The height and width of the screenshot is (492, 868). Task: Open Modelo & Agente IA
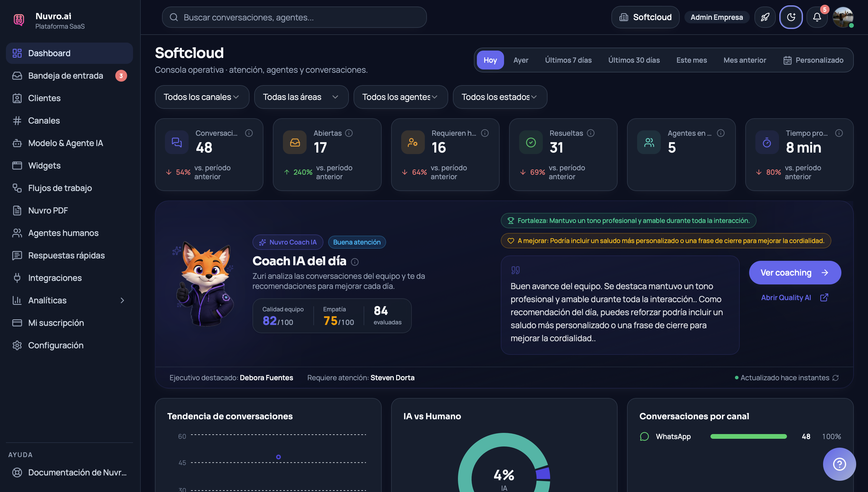[x=69, y=143]
